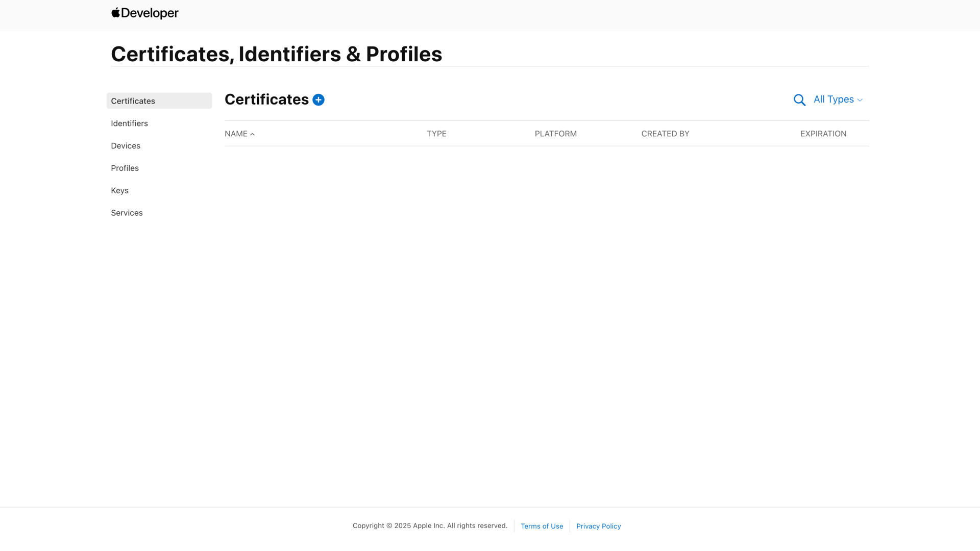Screen dimensions: 980x551
Task: Open the All Types filter dropdown
Action: pos(834,99)
